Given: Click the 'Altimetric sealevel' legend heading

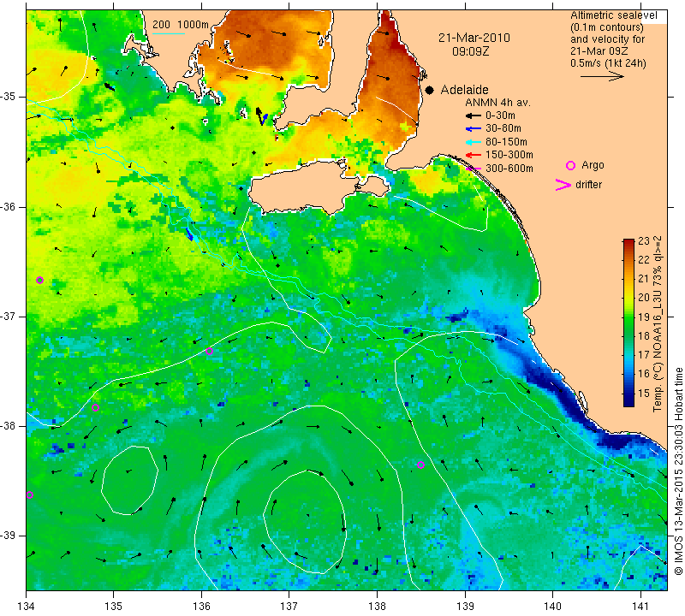Looking at the screenshot, I should point(614,15).
